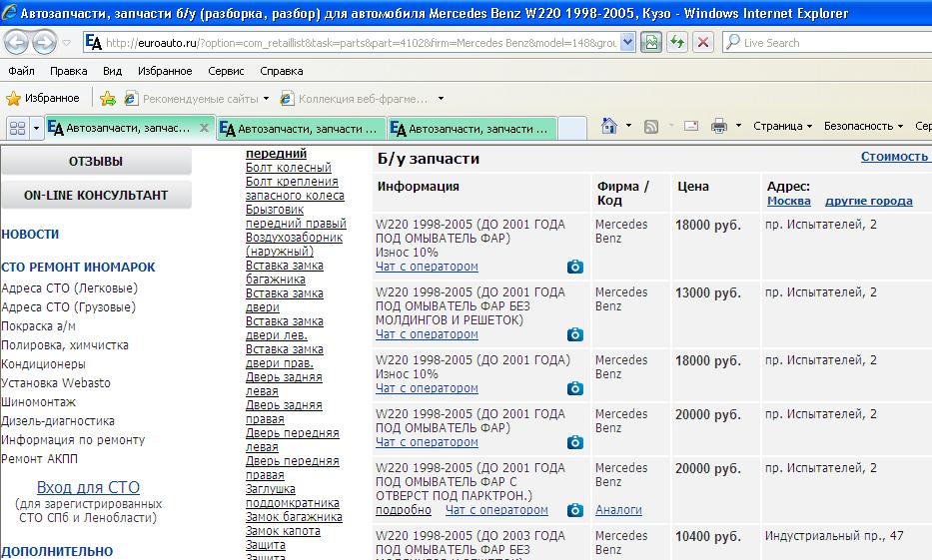Viewport: 932px width, 560px height.
Task: Click Коллекция веб-фрагментов favorites link
Action: tap(355, 99)
